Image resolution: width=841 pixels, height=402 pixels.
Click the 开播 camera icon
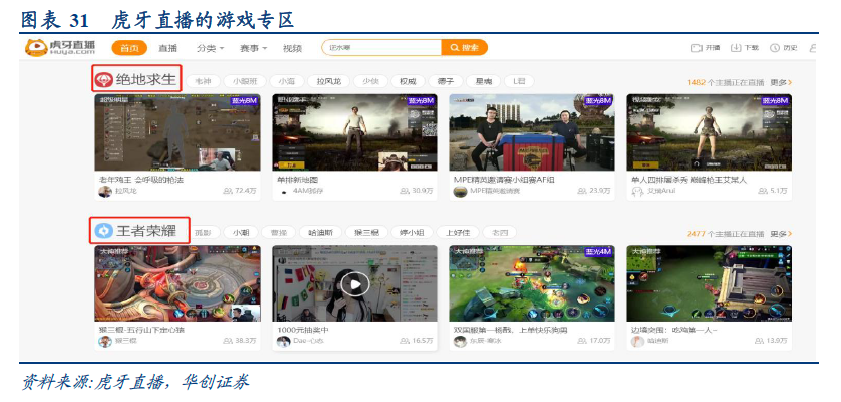[697, 48]
